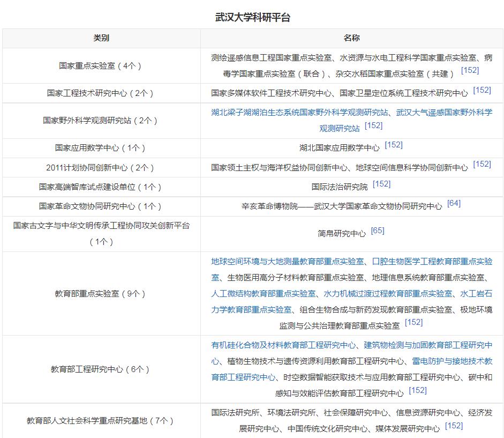Viewport: 504px width, 438px height.
Task: Click citation [152] after 国际法治研究院
Action: point(381,184)
